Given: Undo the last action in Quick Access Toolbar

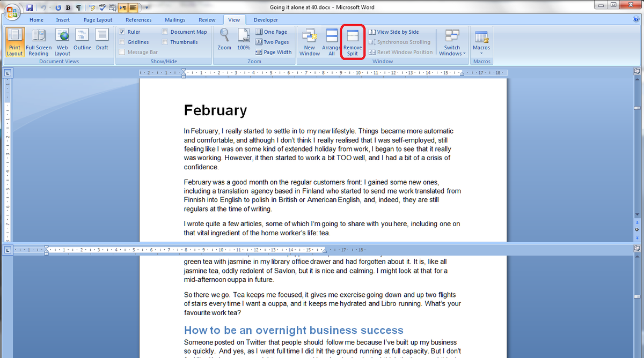Looking at the screenshot, I should 42,8.
